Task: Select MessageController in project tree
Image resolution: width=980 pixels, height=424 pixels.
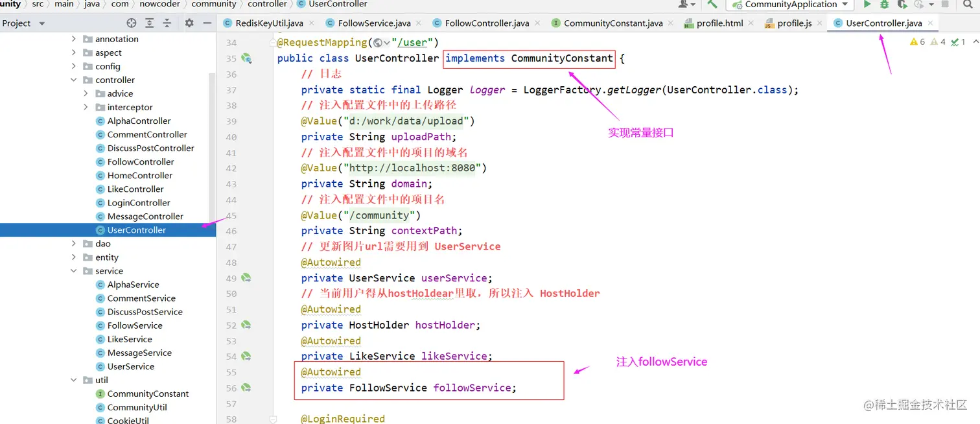Action: click(x=145, y=216)
